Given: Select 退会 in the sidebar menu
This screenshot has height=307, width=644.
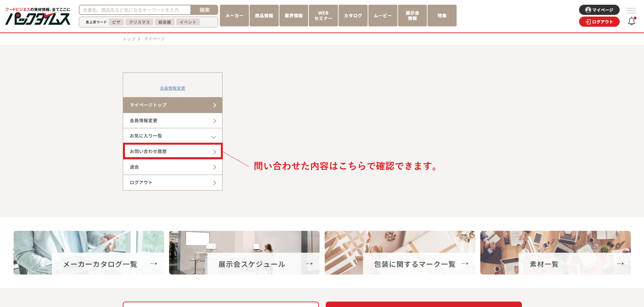Looking at the screenshot, I should 173,167.
